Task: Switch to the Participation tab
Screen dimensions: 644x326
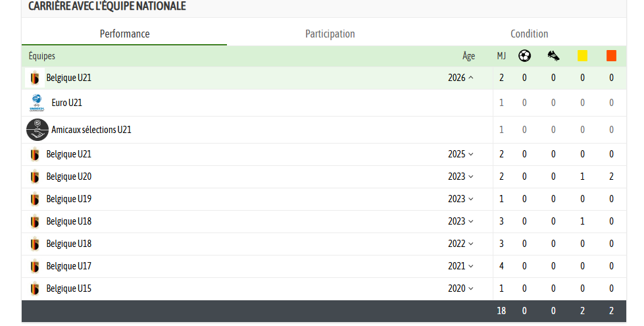Action: pyautogui.click(x=330, y=34)
